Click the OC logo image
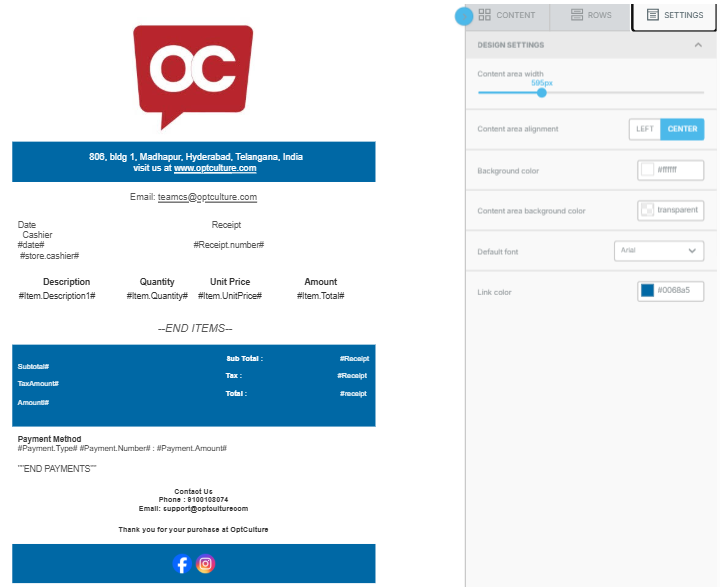The width and height of the screenshot is (720, 587). tap(193, 76)
